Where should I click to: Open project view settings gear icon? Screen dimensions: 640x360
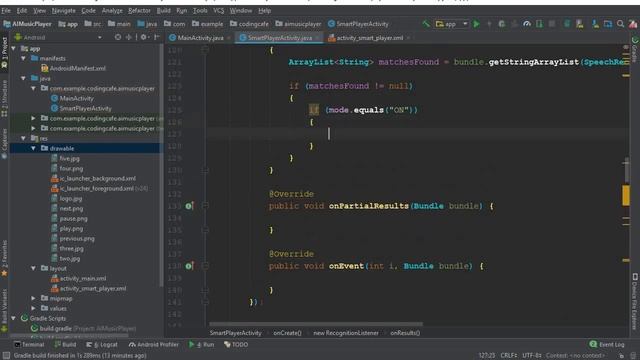[x=143, y=37]
